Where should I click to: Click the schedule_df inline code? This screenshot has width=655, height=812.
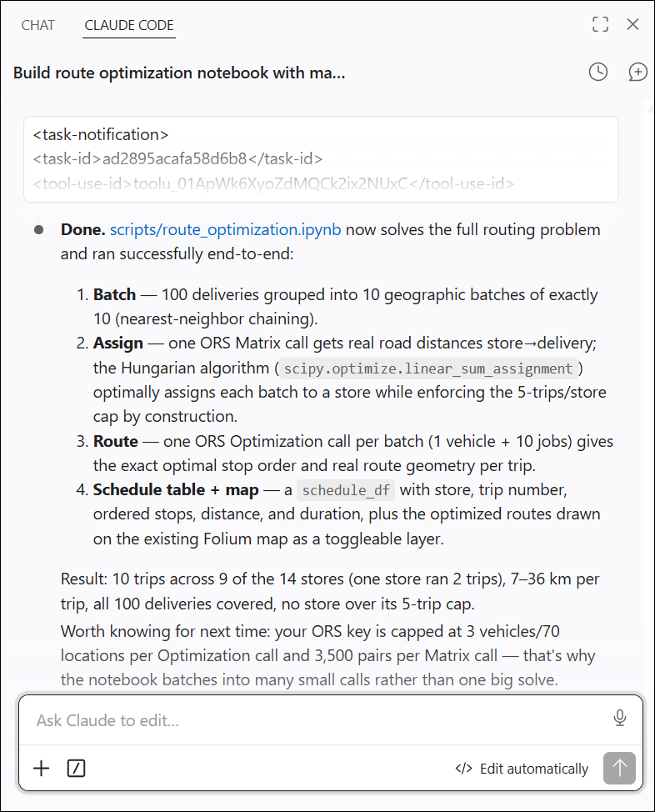[x=346, y=490]
